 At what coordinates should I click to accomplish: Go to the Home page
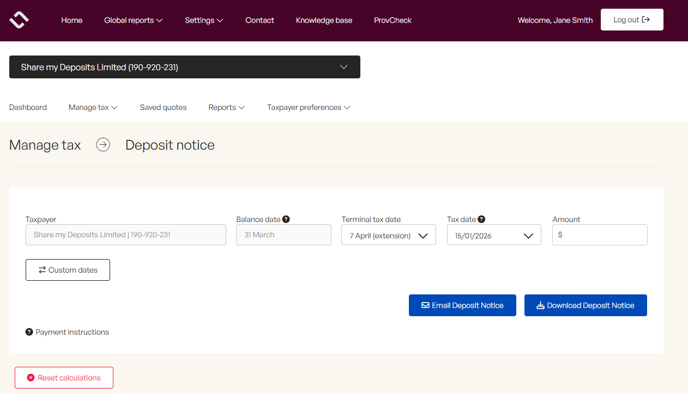(72, 20)
